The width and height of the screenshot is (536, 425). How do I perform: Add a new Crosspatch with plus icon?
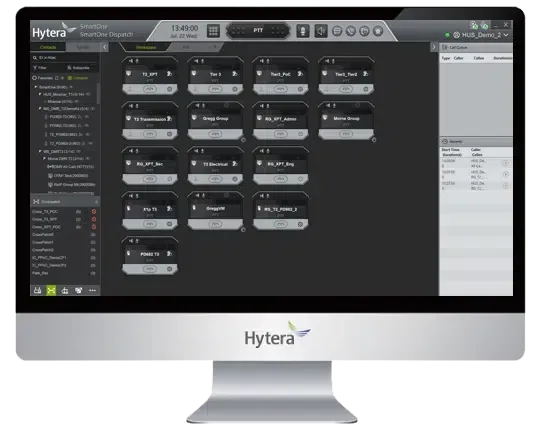[x=96, y=202]
